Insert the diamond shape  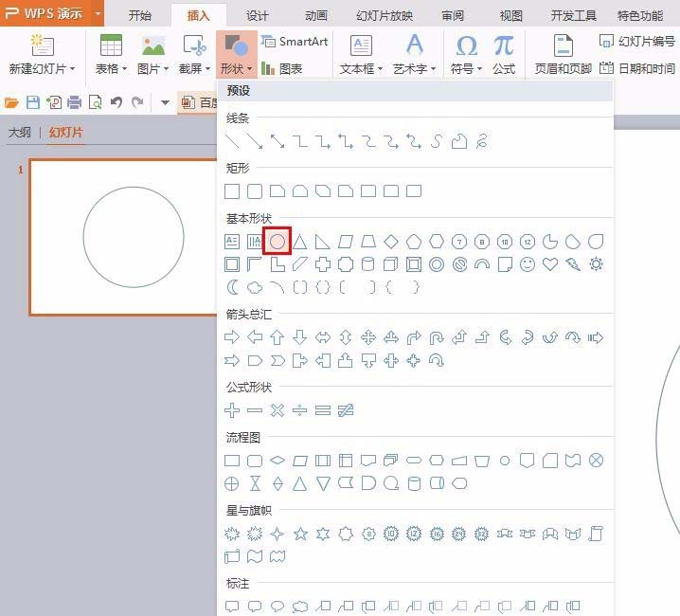click(391, 242)
